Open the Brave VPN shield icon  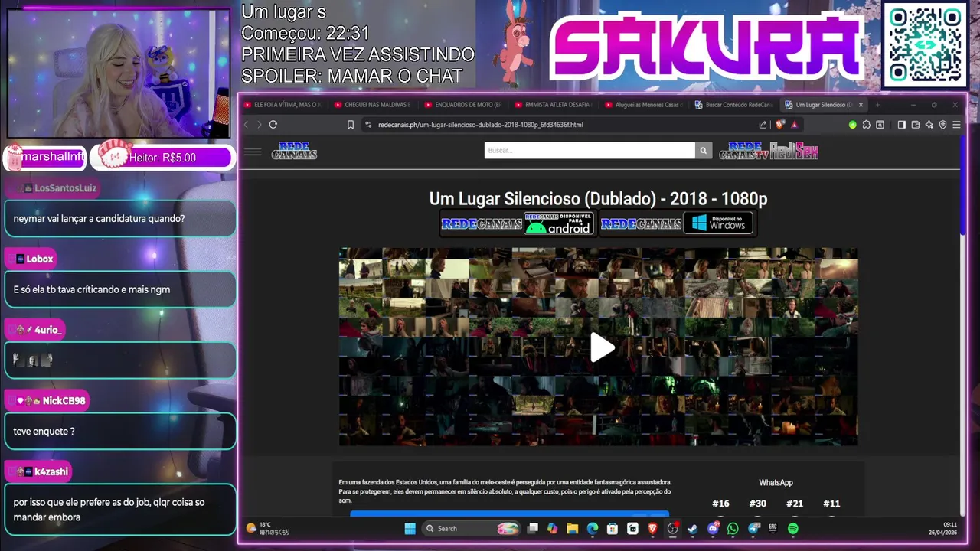pyautogui.click(x=942, y=125)
